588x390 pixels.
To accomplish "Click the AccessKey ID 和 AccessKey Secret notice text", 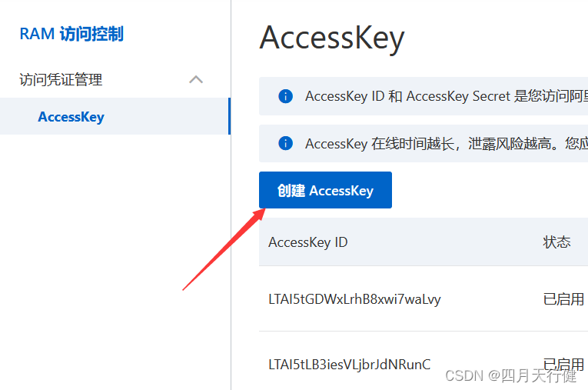I will click(x=446, y=96).
